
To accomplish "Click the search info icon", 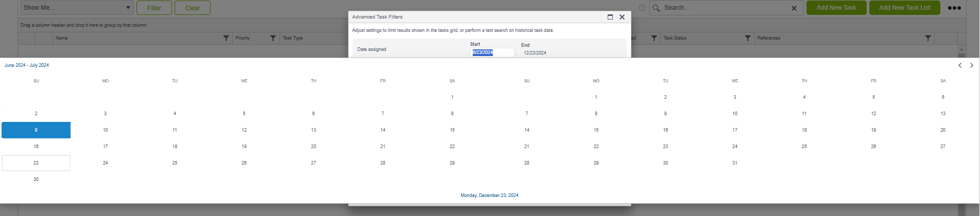I will click(642, 8).
